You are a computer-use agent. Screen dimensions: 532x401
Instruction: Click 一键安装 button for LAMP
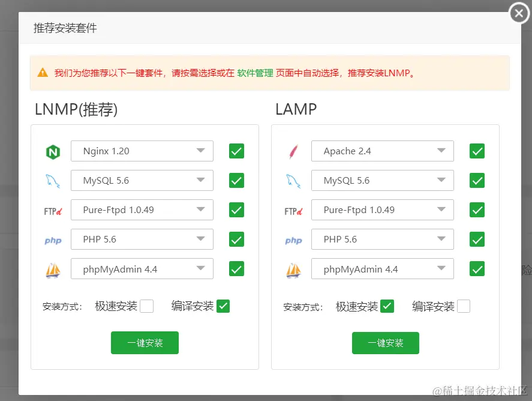(x=386, y=343)
